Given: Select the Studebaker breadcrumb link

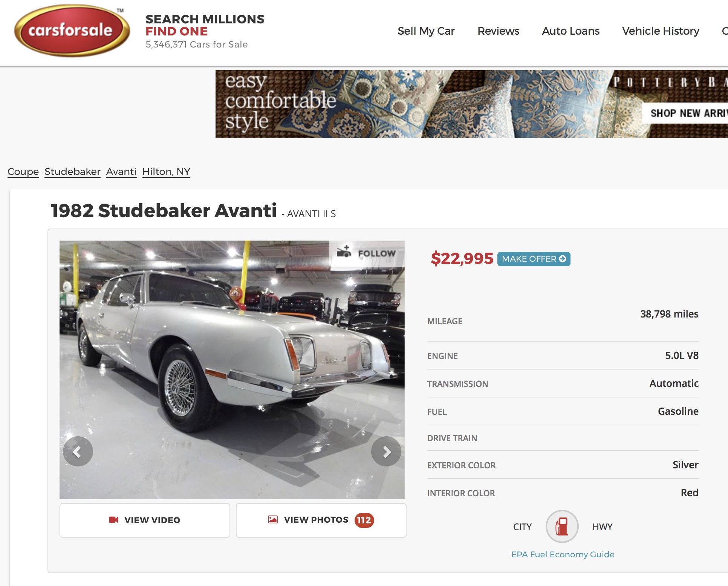Looking at the screenshot, I should point(72,172).
